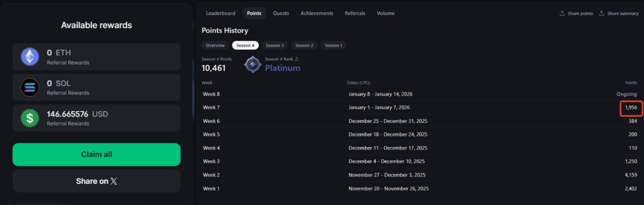Open the Quests tab

click(281, 13)
